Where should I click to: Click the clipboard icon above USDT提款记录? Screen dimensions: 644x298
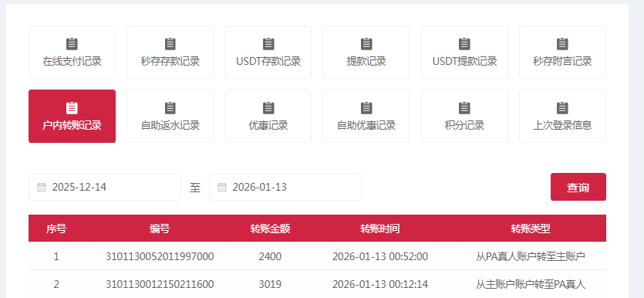click(464, 43)
